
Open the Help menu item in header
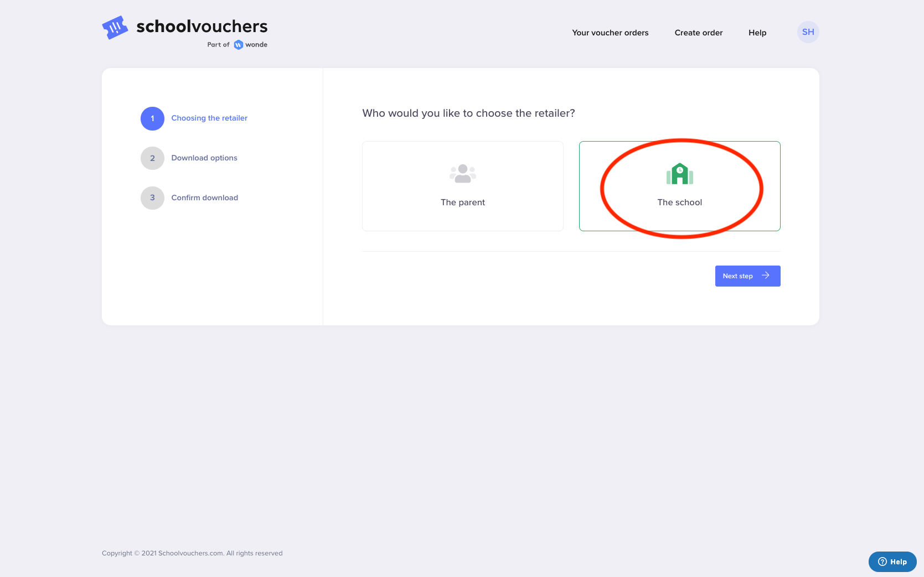coord(757,33)
